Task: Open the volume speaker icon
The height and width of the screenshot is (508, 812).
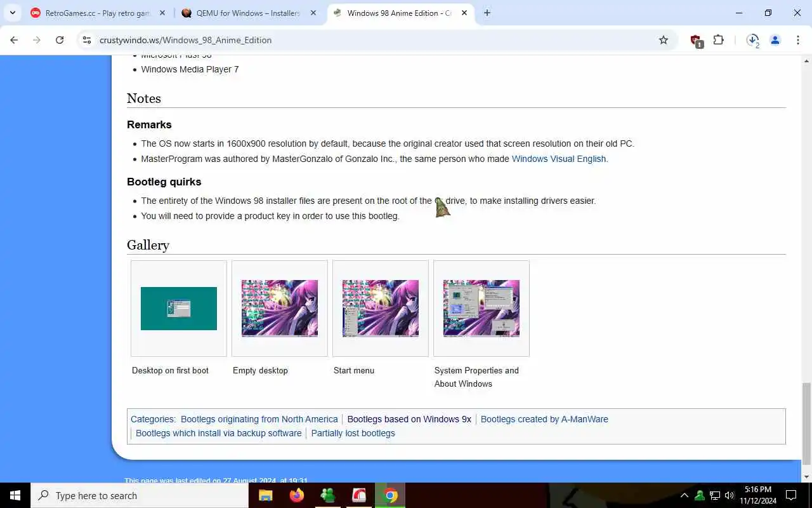Action: (x=730, y=495)
